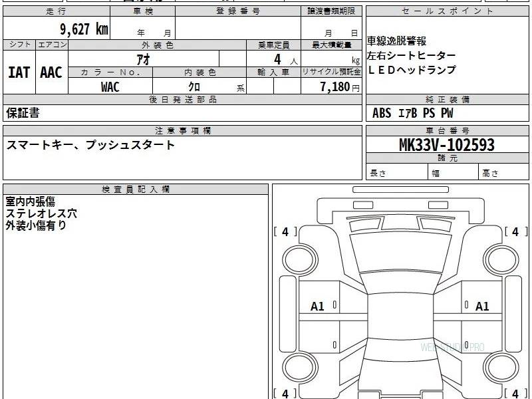Screen dimensions: 532x399
Task: Select the sales point LEDヘッドランプ
Action: click(412, 70)
